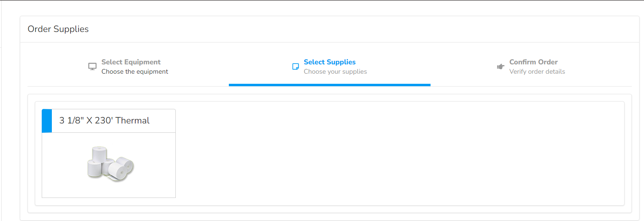Viewport: 644px width, 221px height.
Task: Choose the 3 1/8" X 230' Thermal title
Action: point(104,121)
